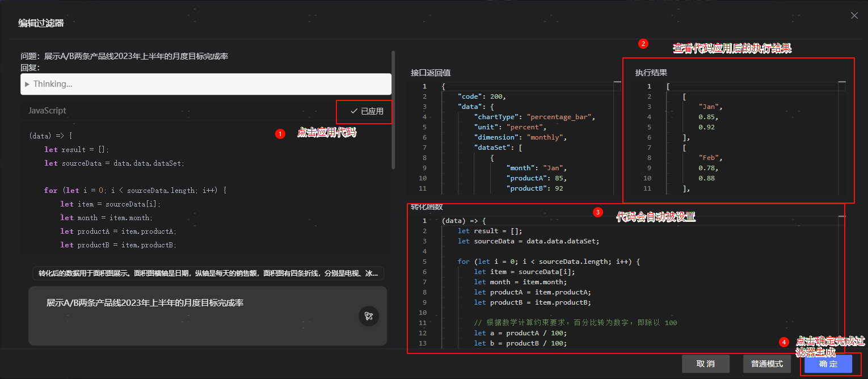Click line 1 (data) => { in 转化函数 editor
The image size is (868, 379).
[x=464, y=221]
